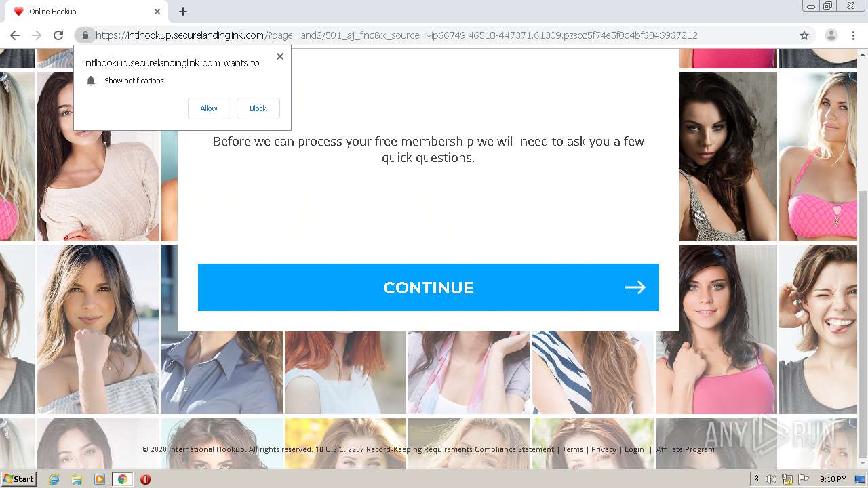Go back to previous page
This screenshot has width=868, height=488.
click(14, 35)
